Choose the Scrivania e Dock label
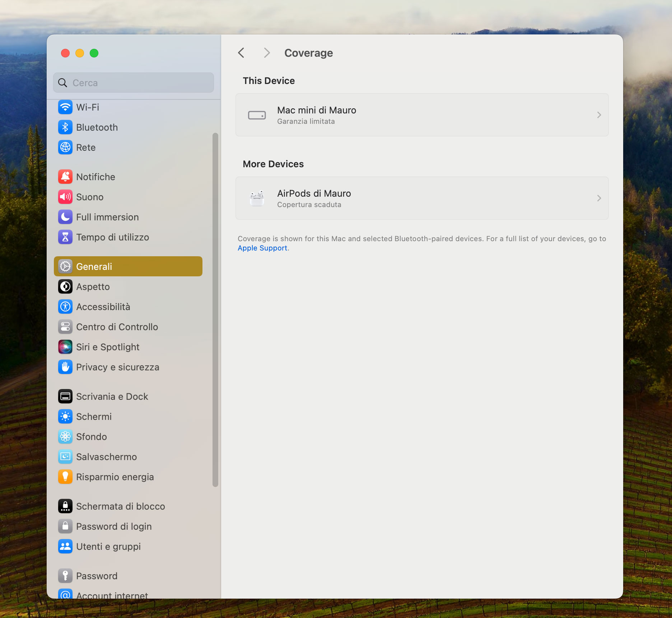This screenshot has width=672, height=618. pos(112,396)
